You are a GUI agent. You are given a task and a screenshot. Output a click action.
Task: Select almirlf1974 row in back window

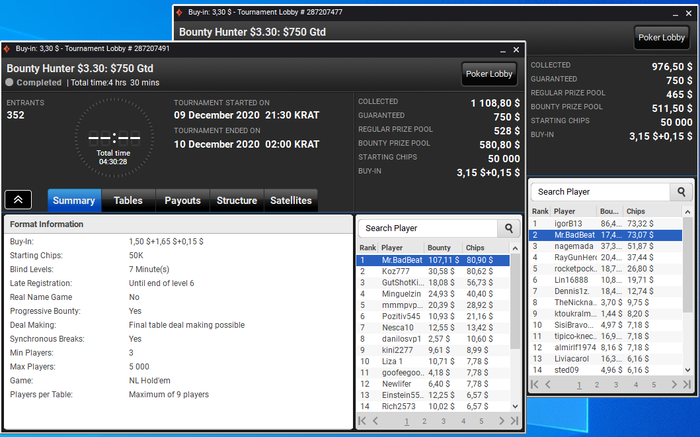(605, 347)
